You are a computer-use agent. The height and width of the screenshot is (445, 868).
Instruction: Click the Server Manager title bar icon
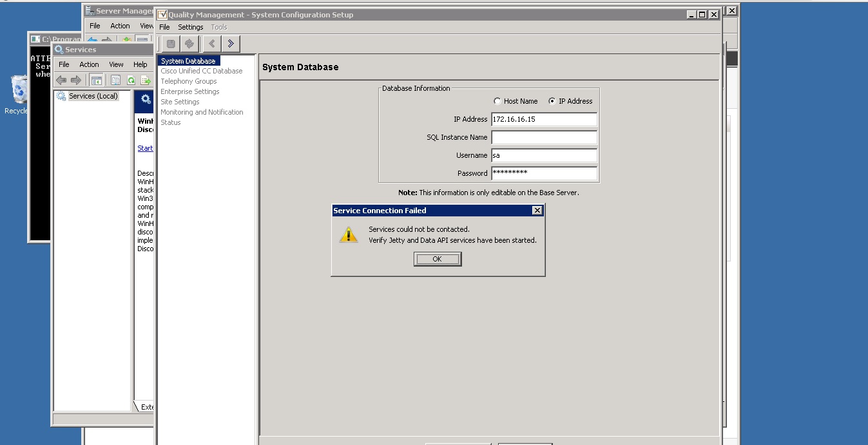click(x=90, y=11)
